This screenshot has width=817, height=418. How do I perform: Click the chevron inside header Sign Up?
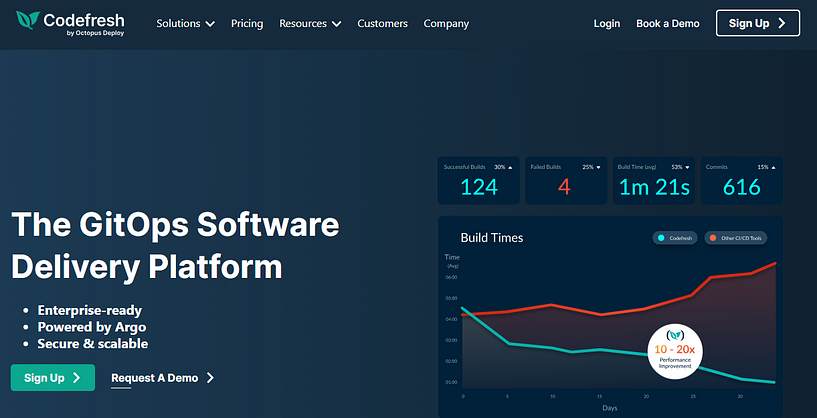[x=782, y=23]
